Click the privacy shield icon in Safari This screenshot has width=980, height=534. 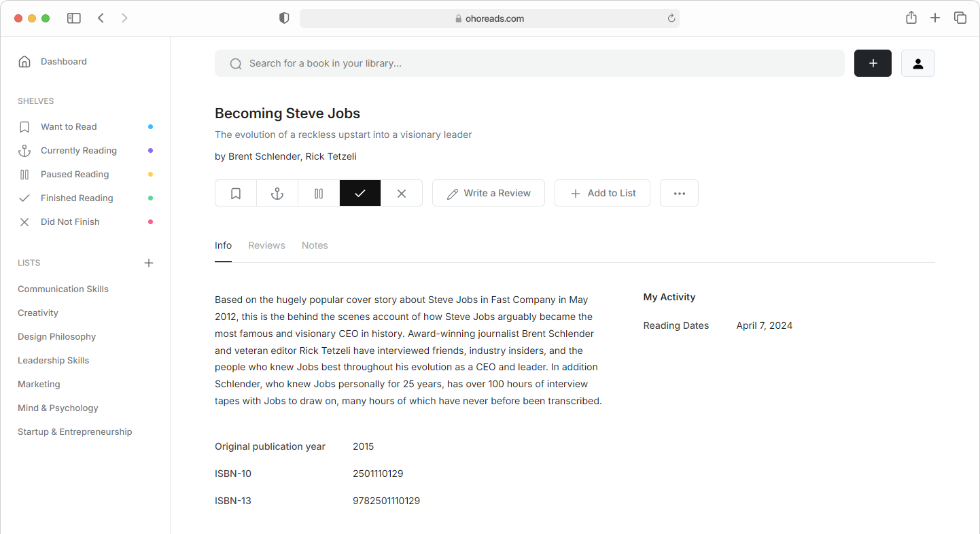click(284, 18)
